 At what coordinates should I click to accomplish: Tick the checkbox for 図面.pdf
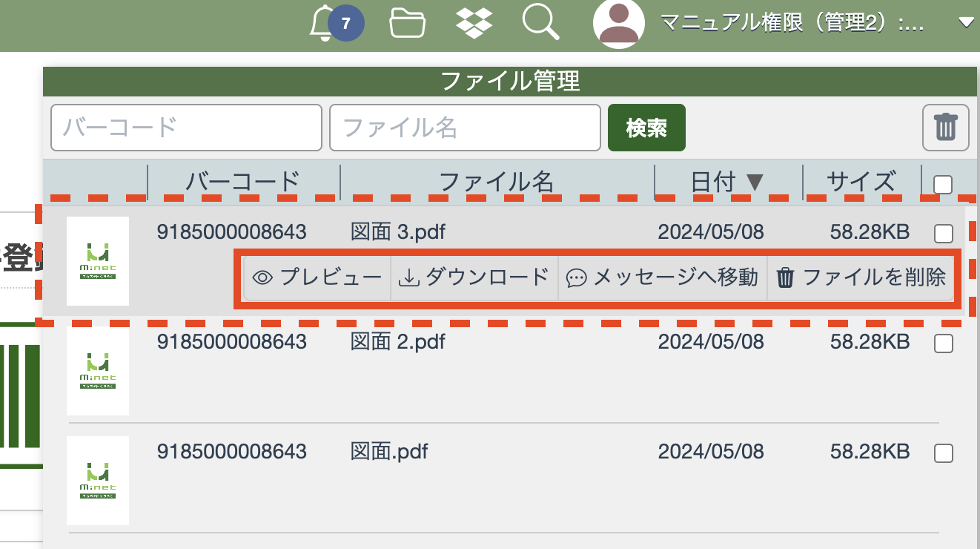[x=943, y=453]
